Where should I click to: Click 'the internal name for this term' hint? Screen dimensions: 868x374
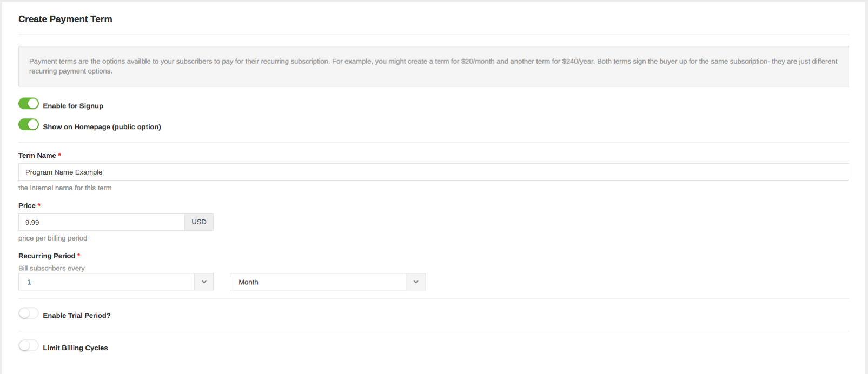(x=65, y=188)
